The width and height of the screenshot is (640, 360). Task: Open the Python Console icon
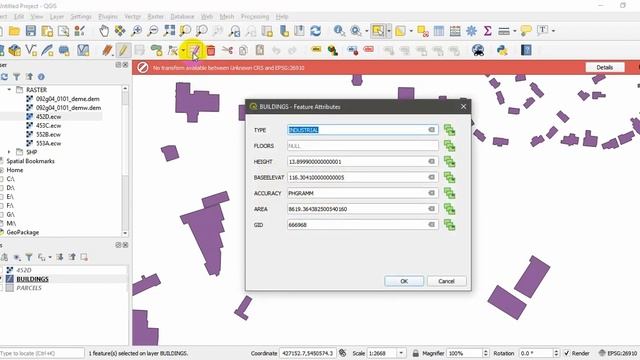[x=502, y=50]
